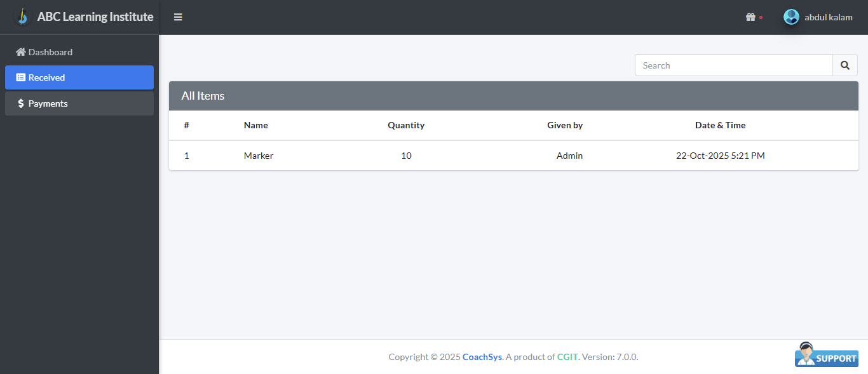Screen dimensions: 868x374
Task: Follow the CoachSys footer link
Action: 482,357
